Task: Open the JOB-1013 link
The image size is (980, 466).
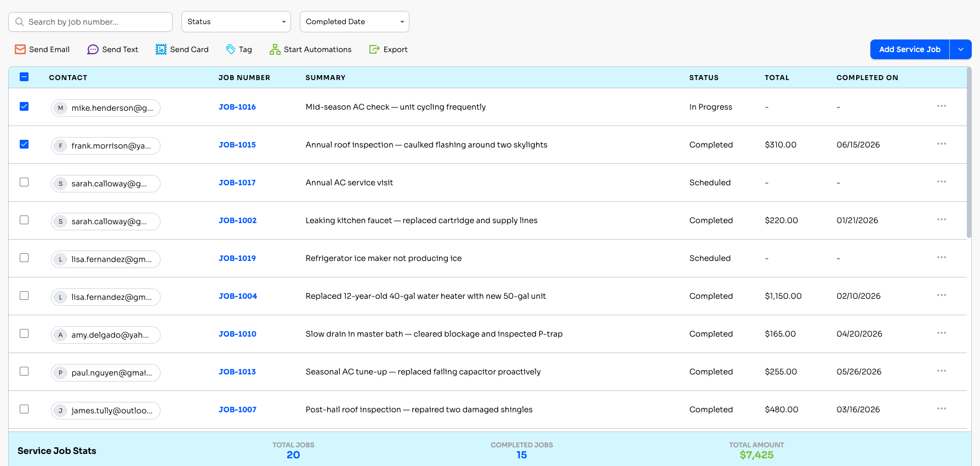Action: point(237,372)
